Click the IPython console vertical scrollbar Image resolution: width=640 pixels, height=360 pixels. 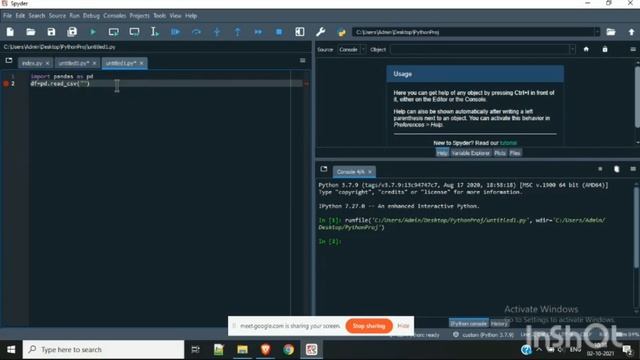coord(637,226)
